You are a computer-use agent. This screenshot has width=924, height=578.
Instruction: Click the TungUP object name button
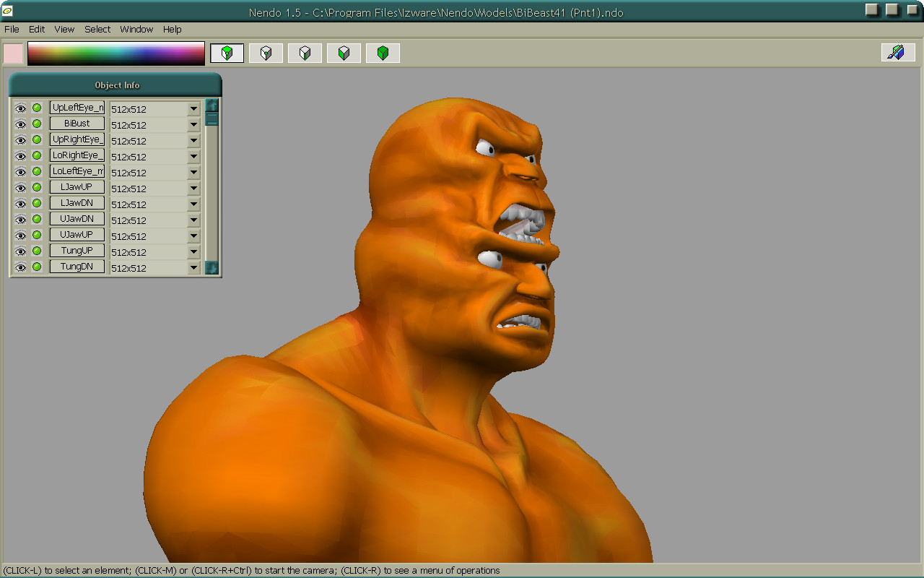77,251
